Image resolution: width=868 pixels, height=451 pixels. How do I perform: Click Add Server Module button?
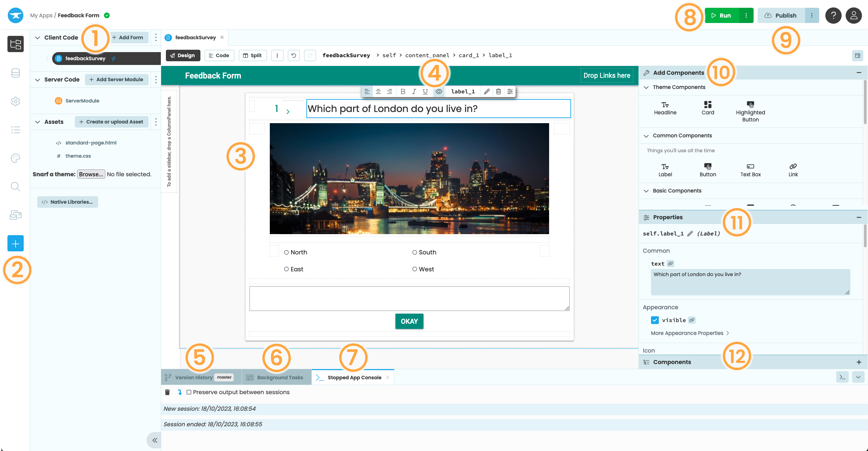coord(116,80)
